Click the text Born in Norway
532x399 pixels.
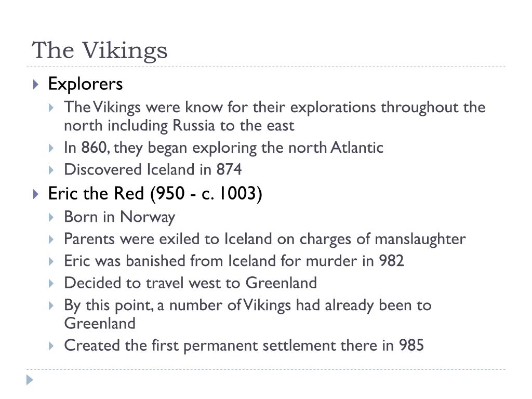point(119,217)
